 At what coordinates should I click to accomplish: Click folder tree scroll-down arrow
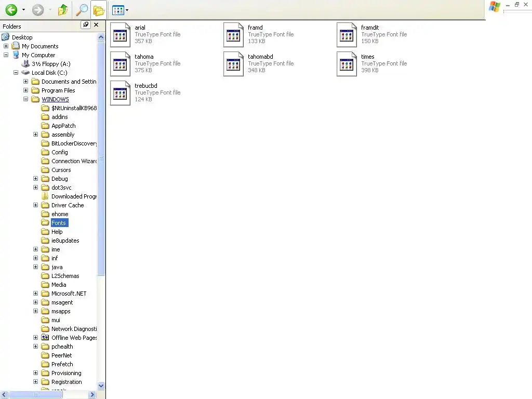click(x=101, y=385)
